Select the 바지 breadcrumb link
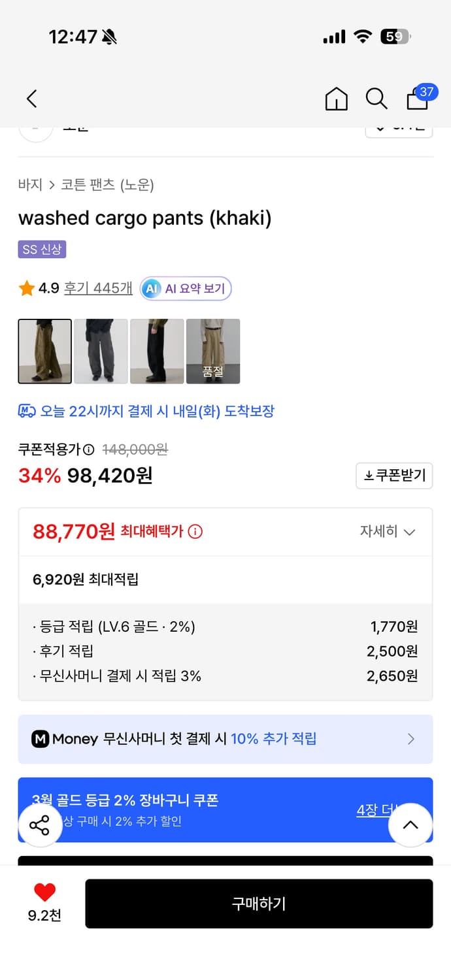The height and width of the screenshot is (980, 451). pyautogui.click(x=27, y=185)
